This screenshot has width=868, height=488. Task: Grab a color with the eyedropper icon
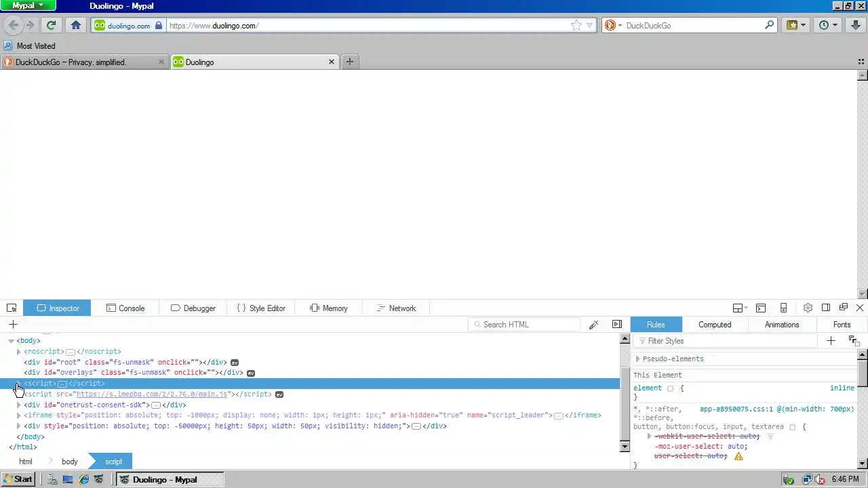point(593,325)
